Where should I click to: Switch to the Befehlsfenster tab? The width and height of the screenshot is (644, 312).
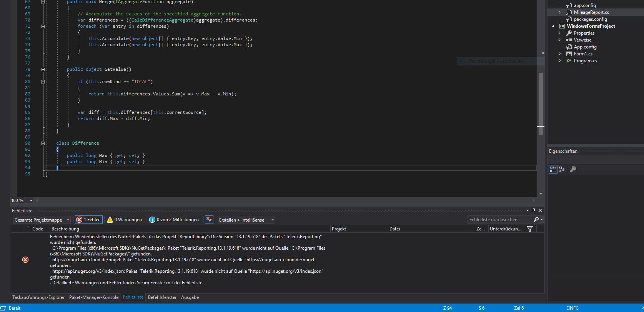click(162, 297)
